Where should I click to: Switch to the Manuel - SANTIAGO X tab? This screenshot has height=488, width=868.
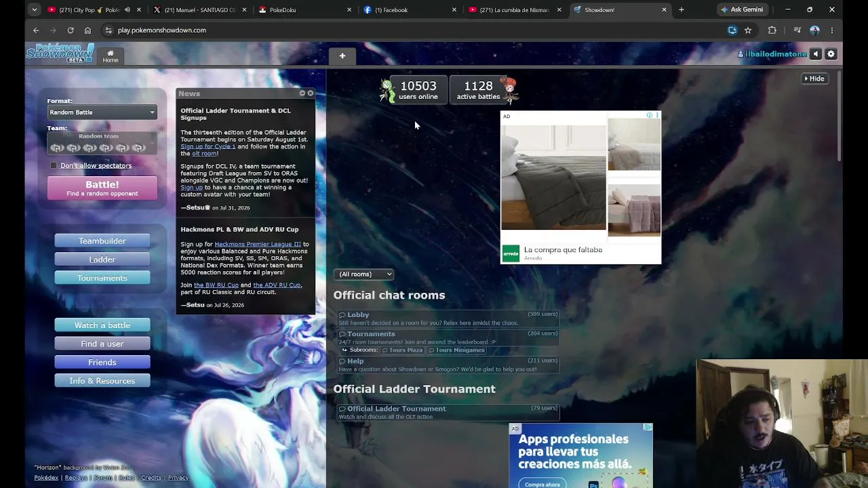[199, 9]
